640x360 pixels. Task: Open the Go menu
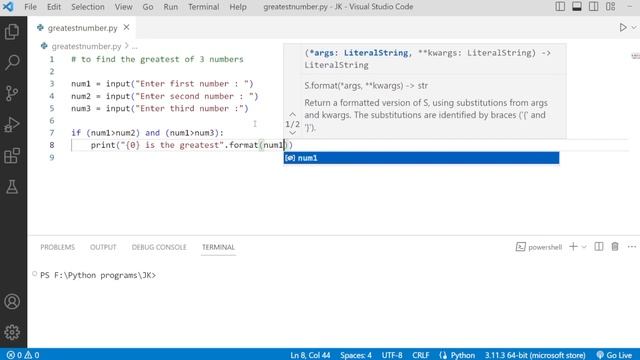[148, 7]
